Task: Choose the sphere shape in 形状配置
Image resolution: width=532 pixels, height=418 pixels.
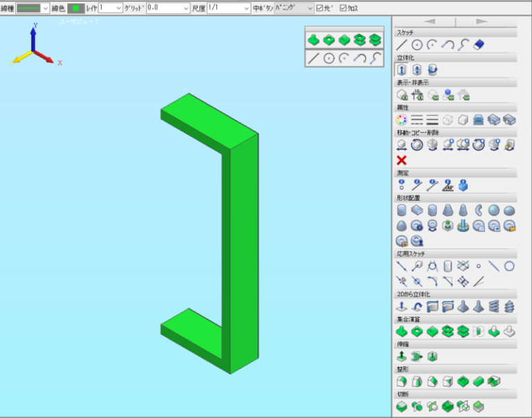Action: point(494,210)
